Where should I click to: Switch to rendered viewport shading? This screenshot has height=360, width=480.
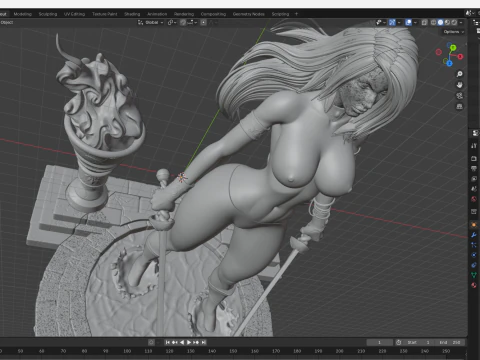[x=454, y=22]
